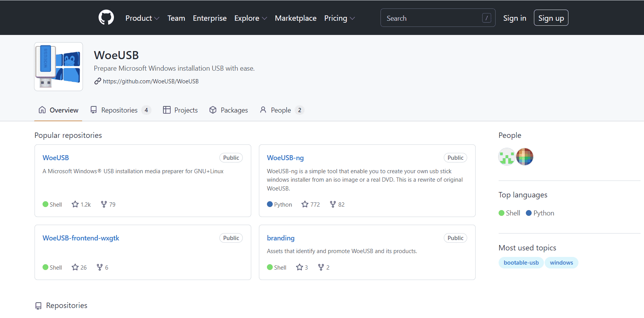Click the green Shell color dot in Top languages
The width and height of the screenshot is (644, 318).
pos(501,213)
